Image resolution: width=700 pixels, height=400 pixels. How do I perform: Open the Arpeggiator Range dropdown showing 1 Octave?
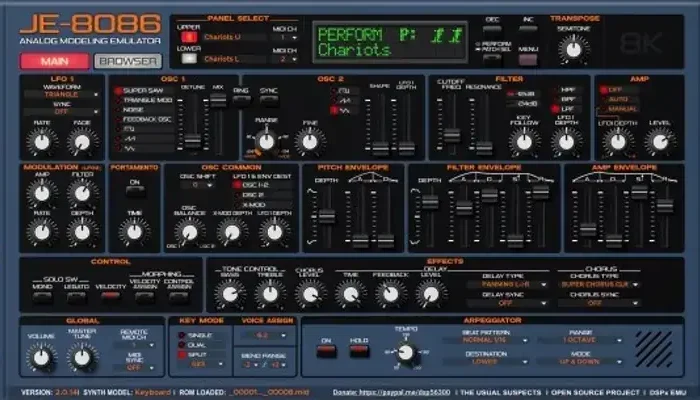pyautogui.click(x=580, y=340)
